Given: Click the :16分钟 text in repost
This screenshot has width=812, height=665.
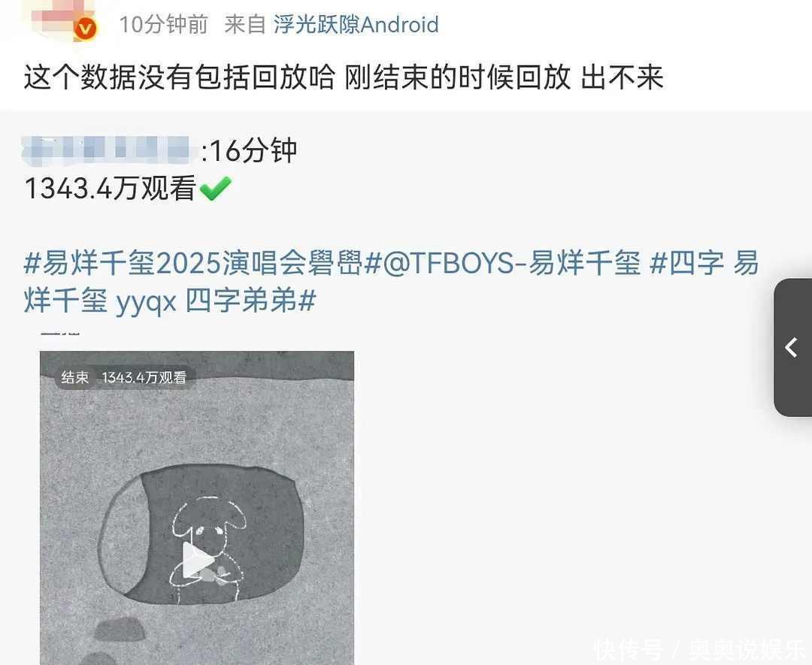Looking at the screenshot, I should 249,150.
